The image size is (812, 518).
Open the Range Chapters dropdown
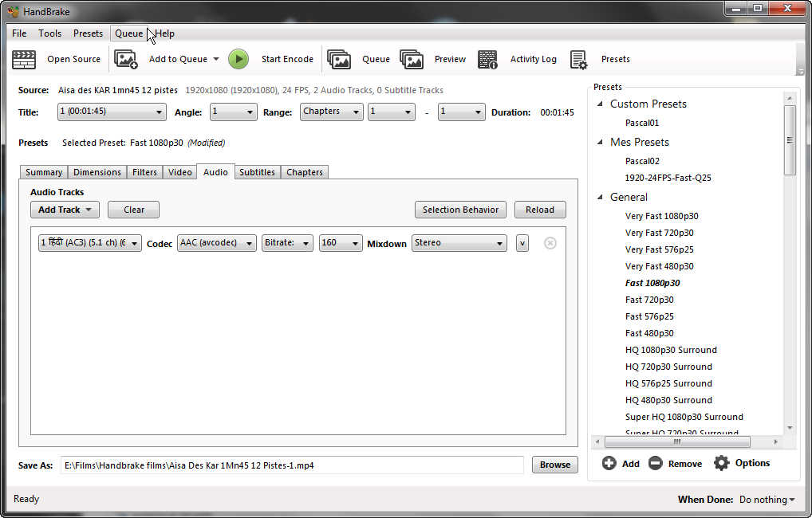point(332,112)
